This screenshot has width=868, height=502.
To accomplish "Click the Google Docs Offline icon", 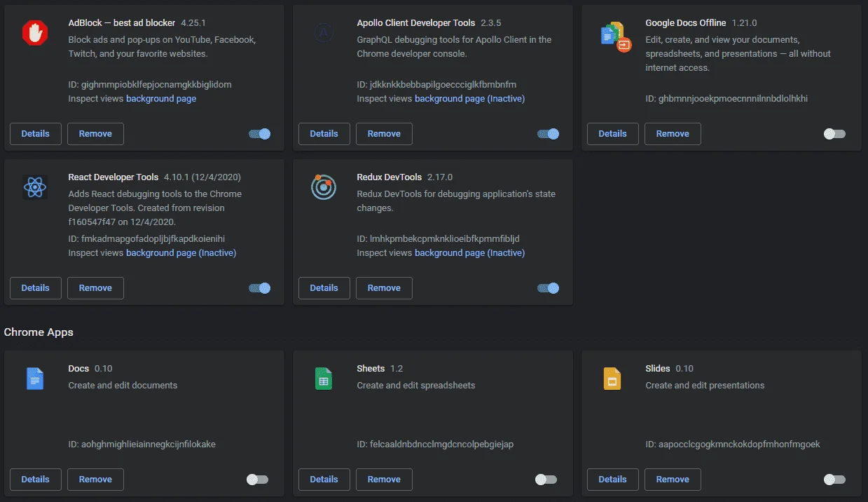I will [616, 36].
